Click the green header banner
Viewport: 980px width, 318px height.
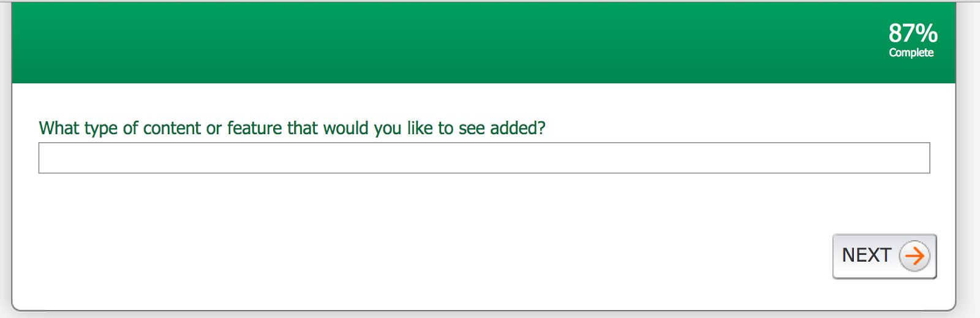(x=429, y=43)
